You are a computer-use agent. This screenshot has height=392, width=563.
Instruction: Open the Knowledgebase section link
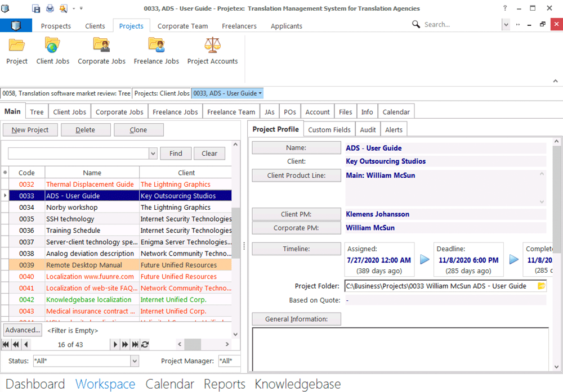tap(298, 384)
